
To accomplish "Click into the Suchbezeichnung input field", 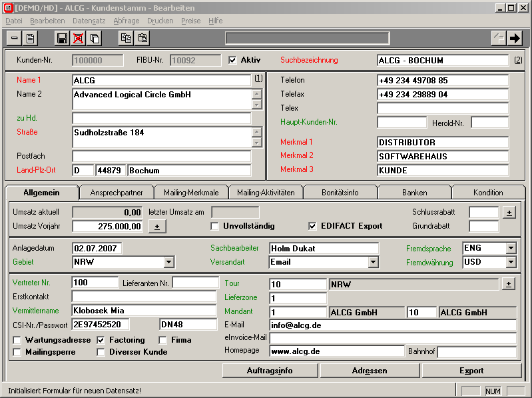I will [x=442, y=61].
